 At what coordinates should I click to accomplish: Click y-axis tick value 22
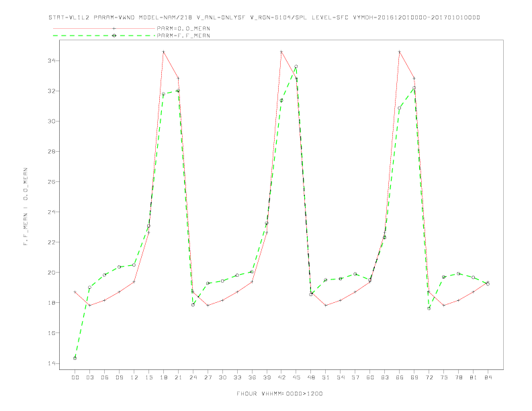pyautogui.click(x=52, y=242)
